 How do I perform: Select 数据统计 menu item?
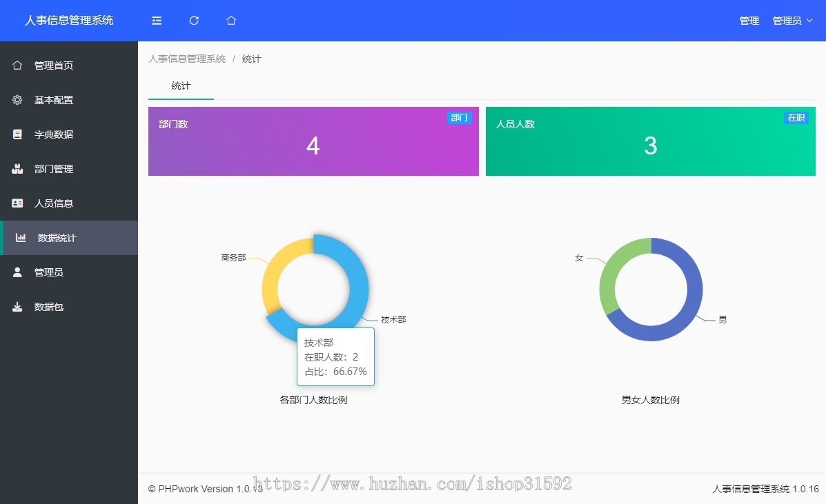pyautogui.click(x=69, y=238)
